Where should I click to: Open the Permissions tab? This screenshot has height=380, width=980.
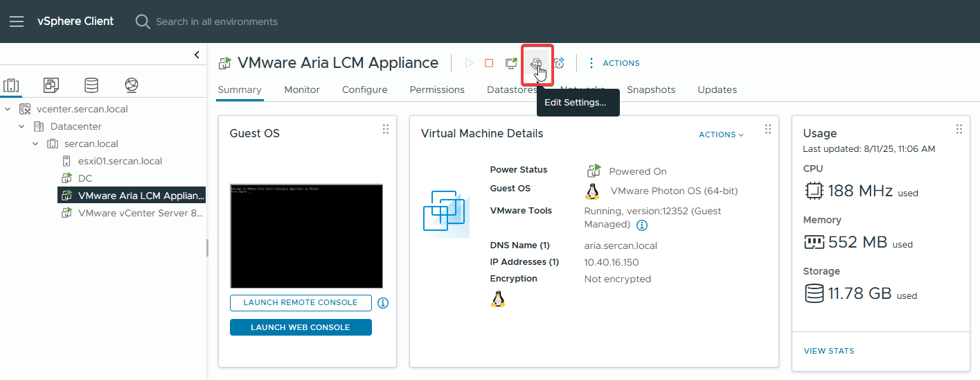click(x=437, y=89)
